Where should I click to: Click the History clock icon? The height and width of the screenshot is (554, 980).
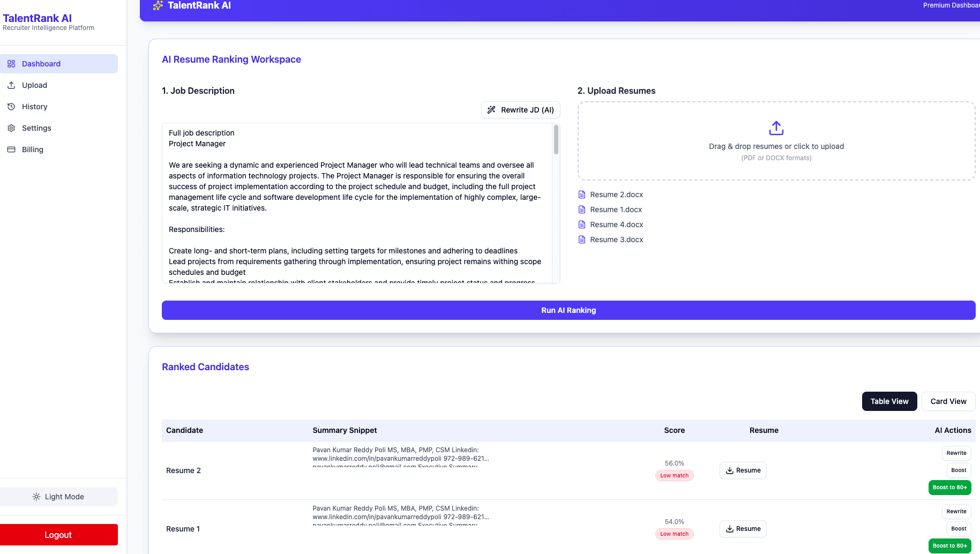click(11, 106)
